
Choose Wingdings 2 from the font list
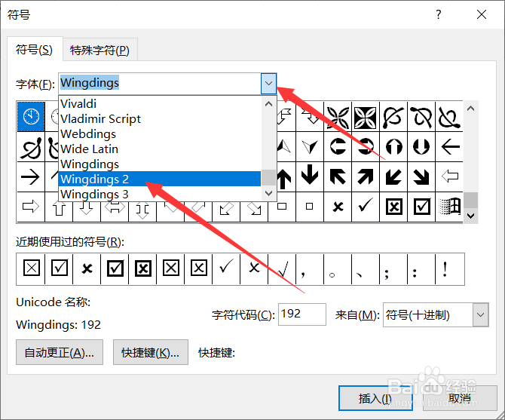[160, 179]
